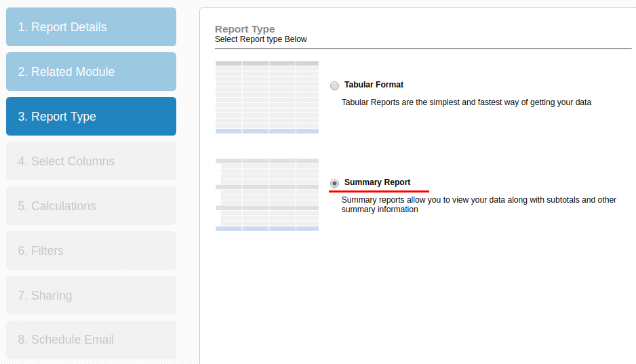Open the Report Details step
Image resolution: width=636 pixels, height=364 pixels.
pos(91,27)
